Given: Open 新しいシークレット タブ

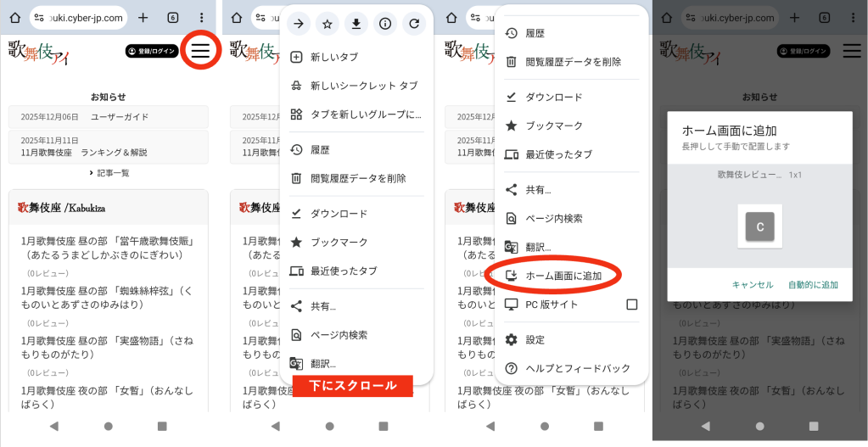Looking at the screenshot, I should pos(363,86).
